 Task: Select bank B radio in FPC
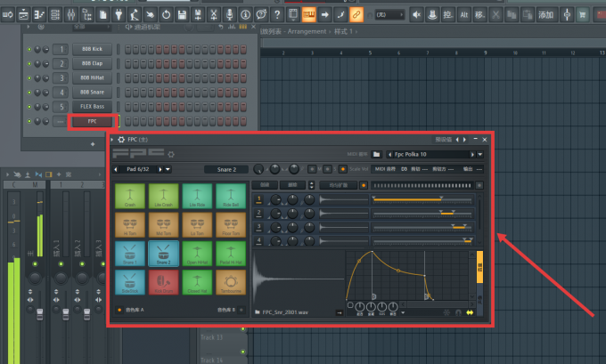click(242, 310)
